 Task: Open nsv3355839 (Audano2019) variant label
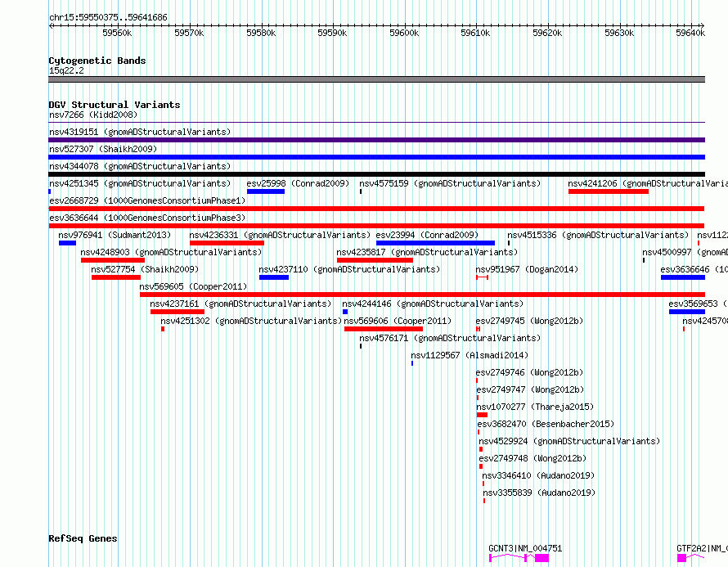coord(539,493)
